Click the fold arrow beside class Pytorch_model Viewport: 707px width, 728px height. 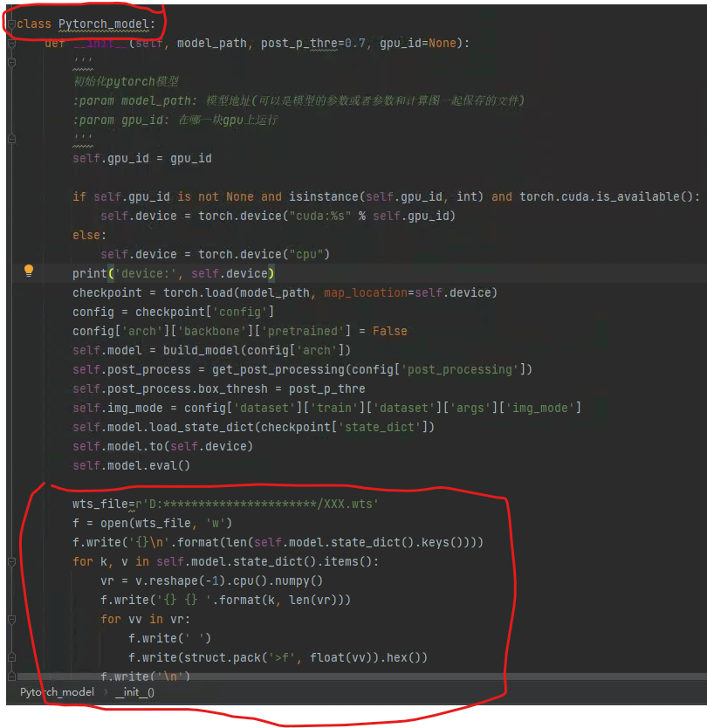pos(10,24)
